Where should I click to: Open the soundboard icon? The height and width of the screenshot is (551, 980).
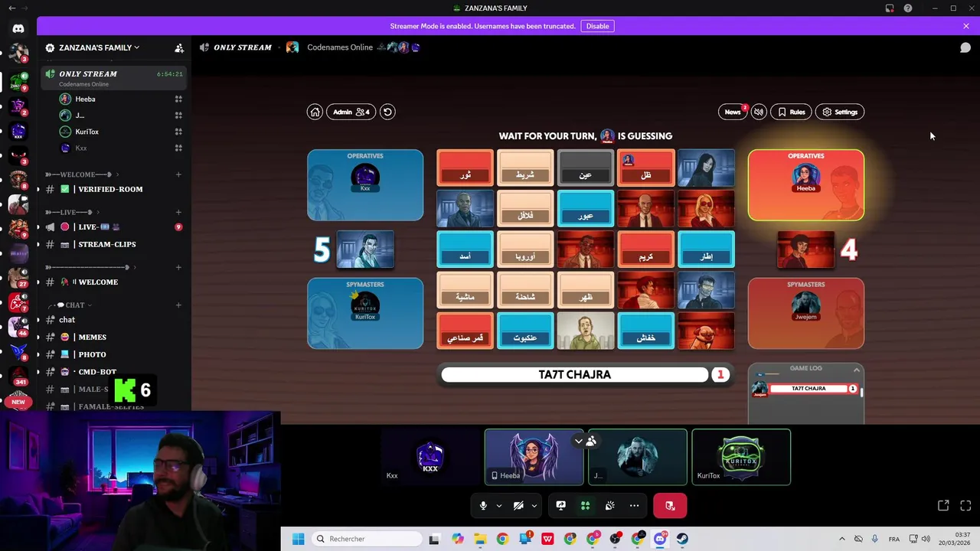point(609,505)
